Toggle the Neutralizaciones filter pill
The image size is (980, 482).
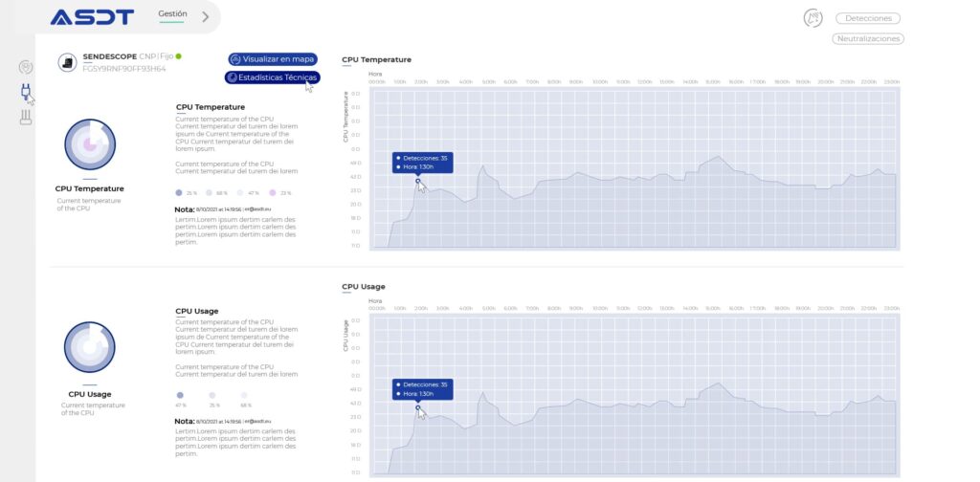[x=868, y=39]
